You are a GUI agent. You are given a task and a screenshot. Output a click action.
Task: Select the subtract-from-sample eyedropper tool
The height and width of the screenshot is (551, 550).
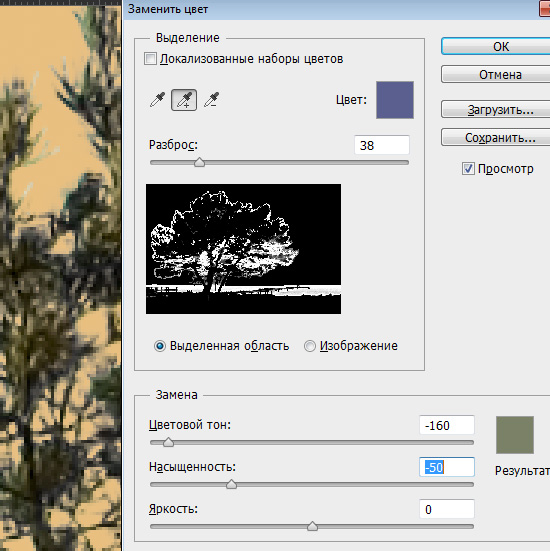point(212,100)
